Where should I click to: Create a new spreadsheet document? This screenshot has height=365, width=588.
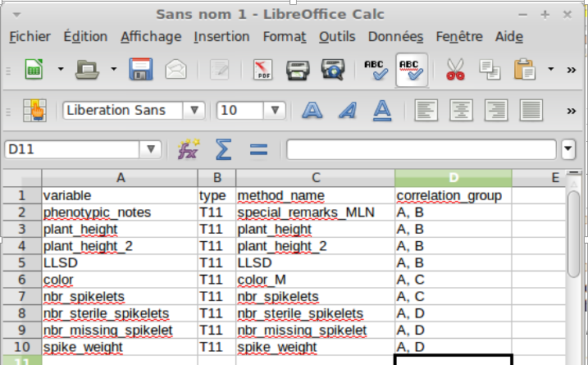[x=34, y=70]
